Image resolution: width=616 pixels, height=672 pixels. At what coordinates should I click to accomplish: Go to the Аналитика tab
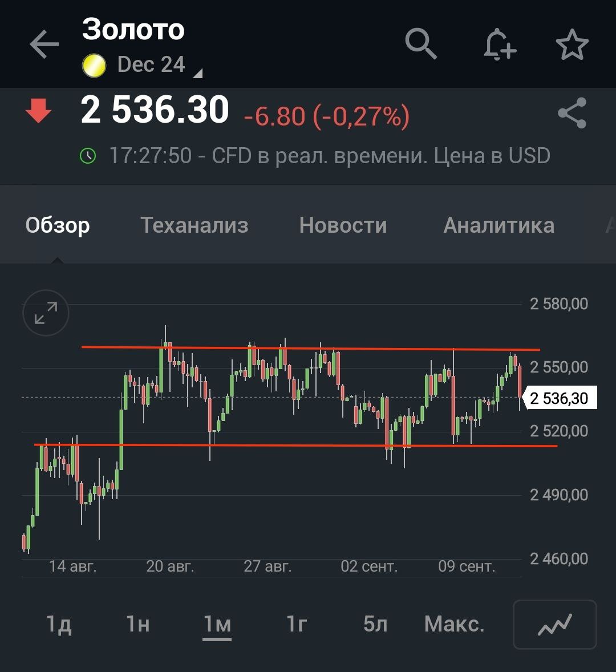tap(499, 225)
